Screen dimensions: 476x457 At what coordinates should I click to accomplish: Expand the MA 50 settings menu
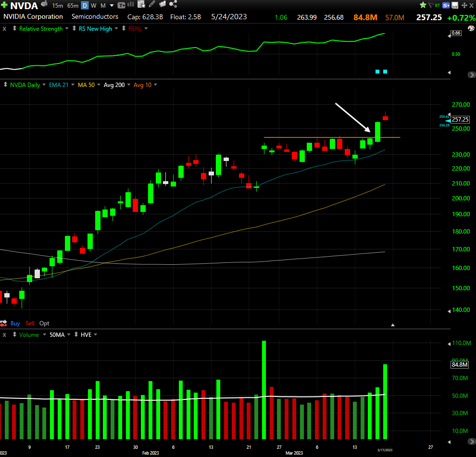click(99, 85)
